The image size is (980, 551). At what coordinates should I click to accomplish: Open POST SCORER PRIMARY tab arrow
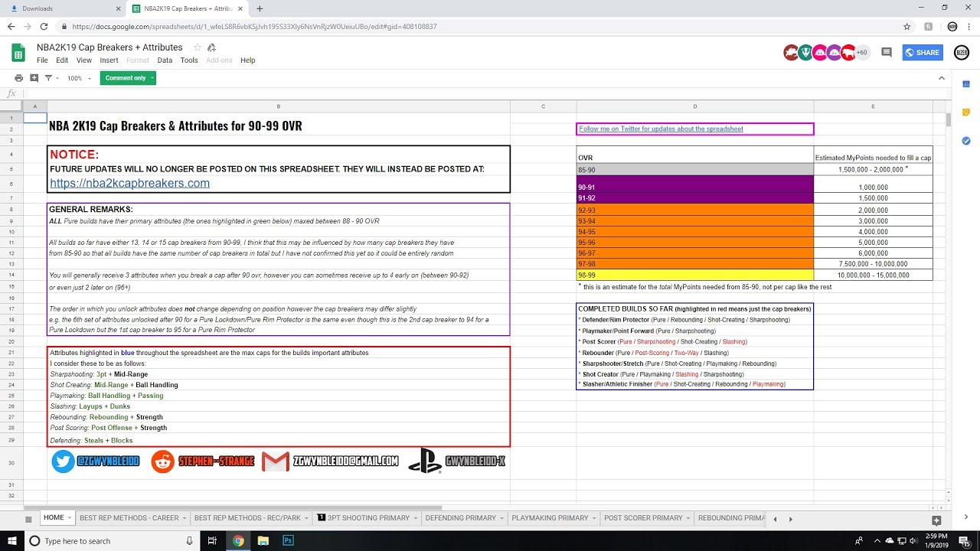pyautogui.click(x=688, y=518)
